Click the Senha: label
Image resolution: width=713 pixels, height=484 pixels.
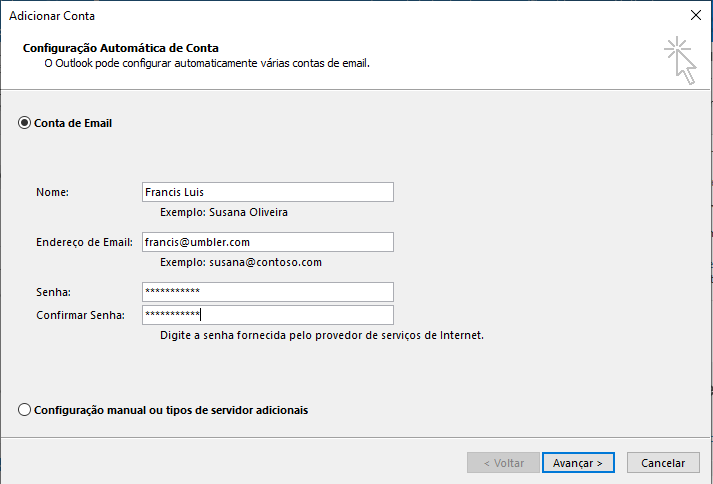[x=53, y=292]
